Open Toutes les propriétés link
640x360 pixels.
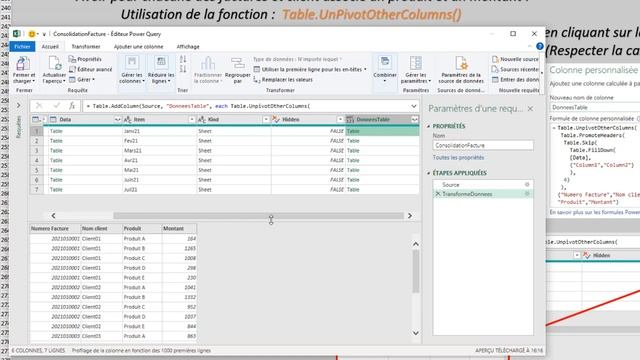point(458,158)
